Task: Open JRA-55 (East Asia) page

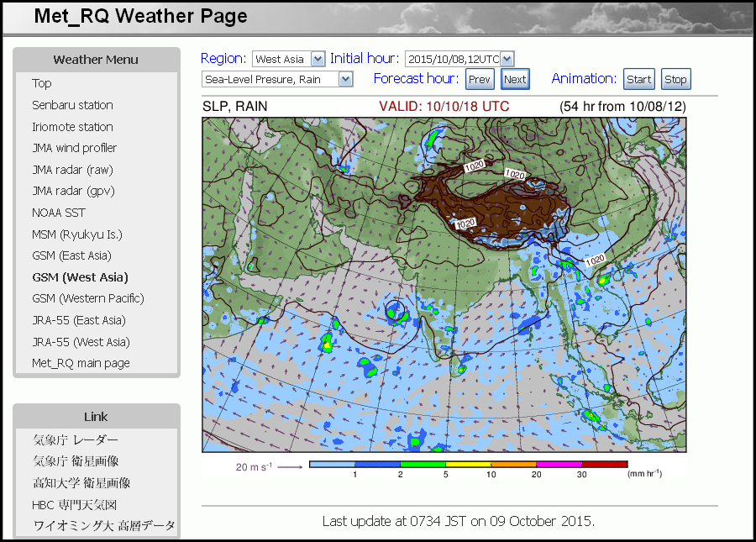Action: click(x=79, y=320)
